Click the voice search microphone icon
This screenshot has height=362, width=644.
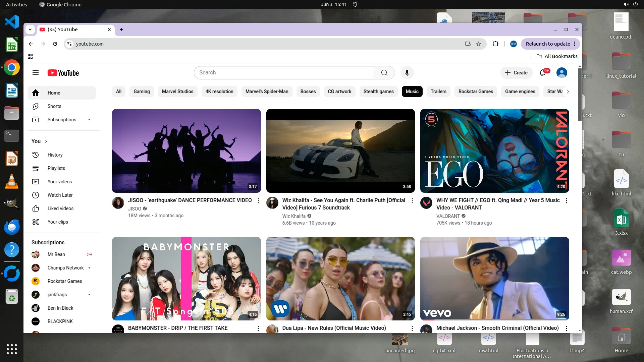[x=407, y=73]
